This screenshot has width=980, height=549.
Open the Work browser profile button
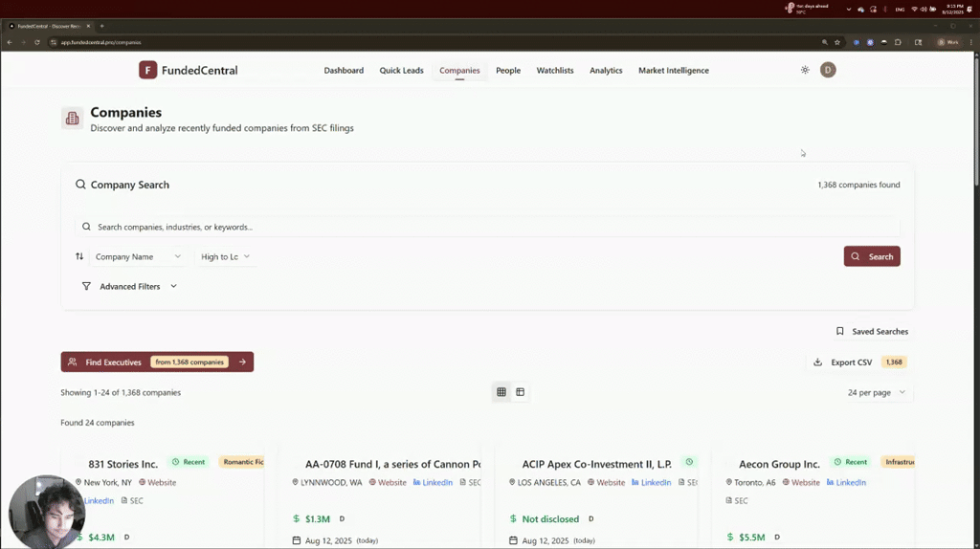pyautogui.click(x=948, y=42)
